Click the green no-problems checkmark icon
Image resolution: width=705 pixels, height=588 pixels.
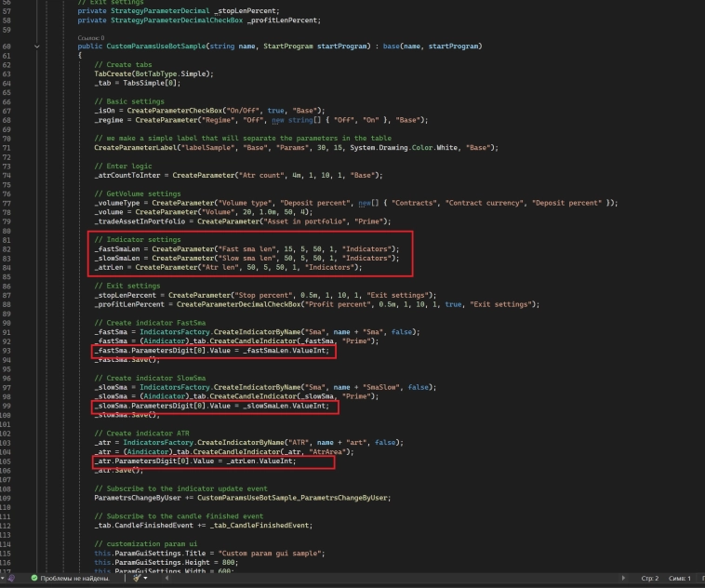(x=34, y=578)
